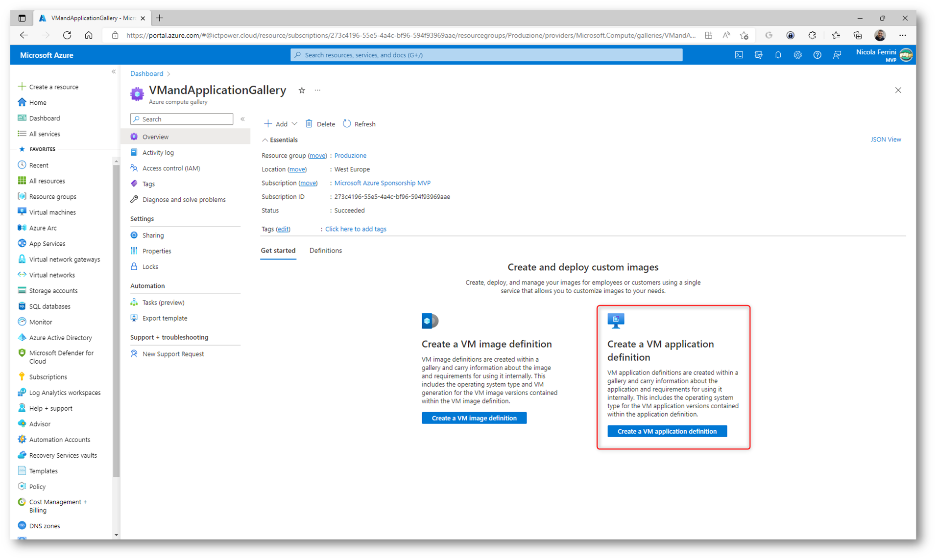Click the Dashboard breadcrumb
937x560 pixels.
[146, 73]
